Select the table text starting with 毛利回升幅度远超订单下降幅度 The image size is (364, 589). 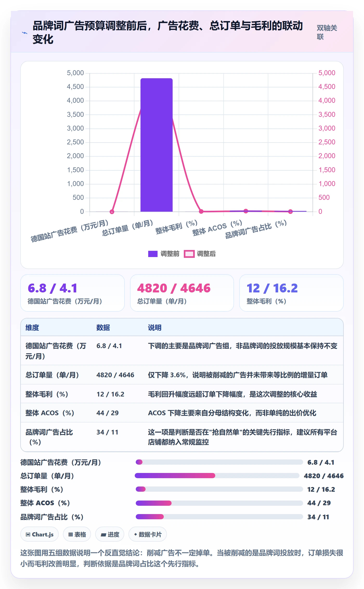click(232, 394)
